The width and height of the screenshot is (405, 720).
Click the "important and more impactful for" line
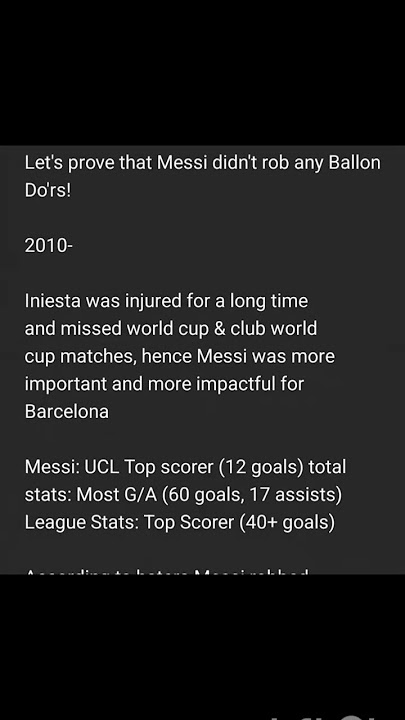click(164, 384)
